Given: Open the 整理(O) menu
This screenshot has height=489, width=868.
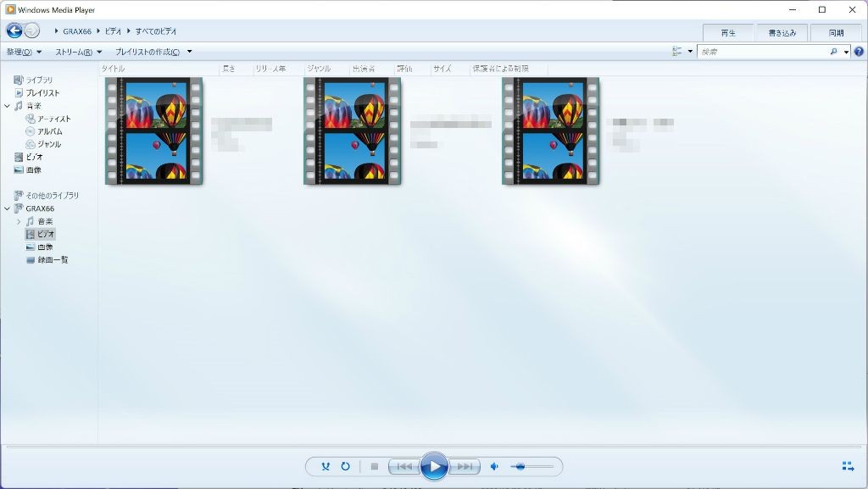Looking at the screenshot, I should click(24, 52).
